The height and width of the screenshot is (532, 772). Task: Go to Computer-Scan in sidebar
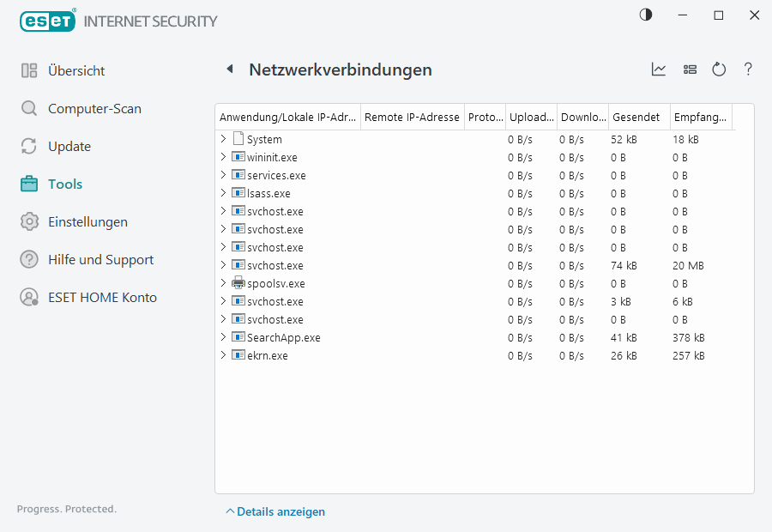[94, 108]
